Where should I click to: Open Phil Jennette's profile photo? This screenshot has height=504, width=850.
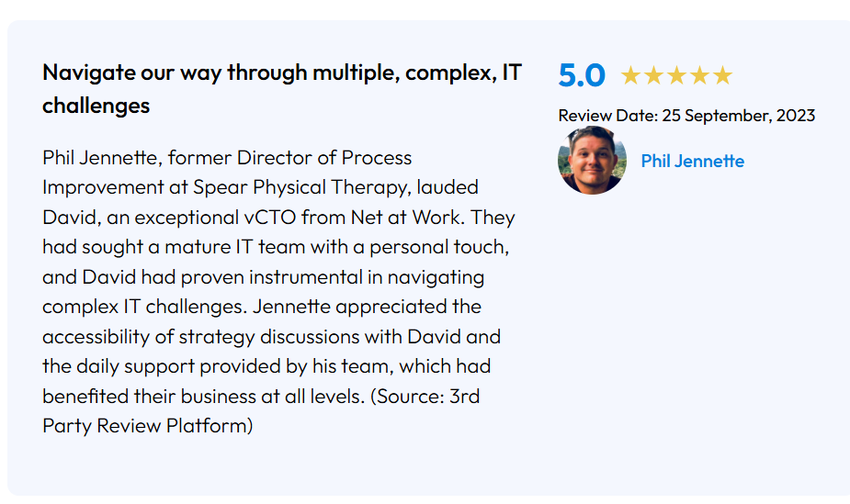592,161
